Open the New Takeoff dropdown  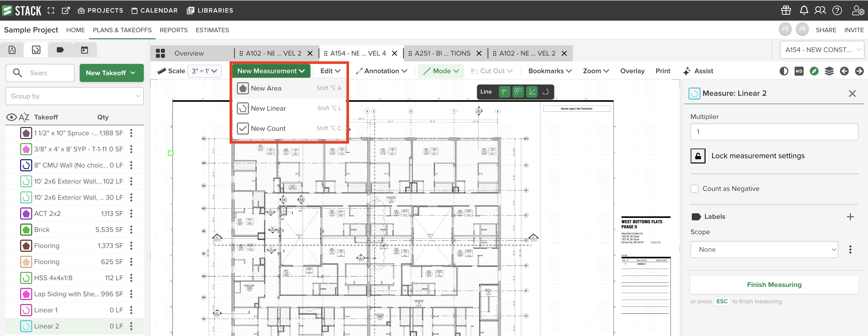tap(112, 73)
